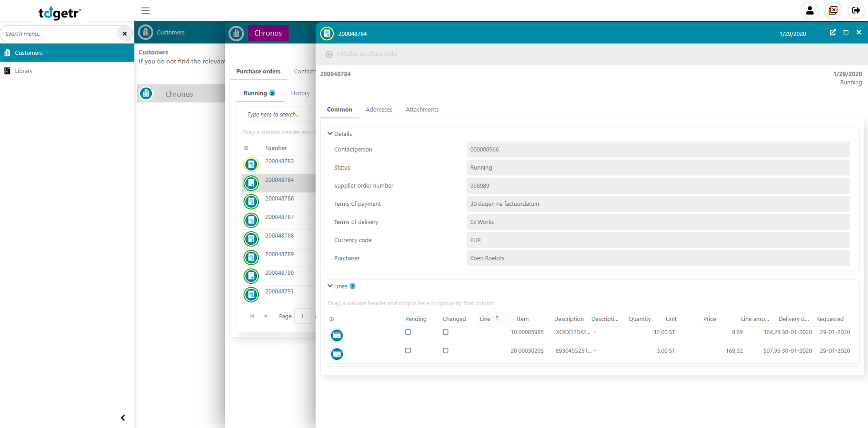This screenshot has width=868, height=428.
Task: Click the Chronos customer row icon
Action: tap(146, 93)
